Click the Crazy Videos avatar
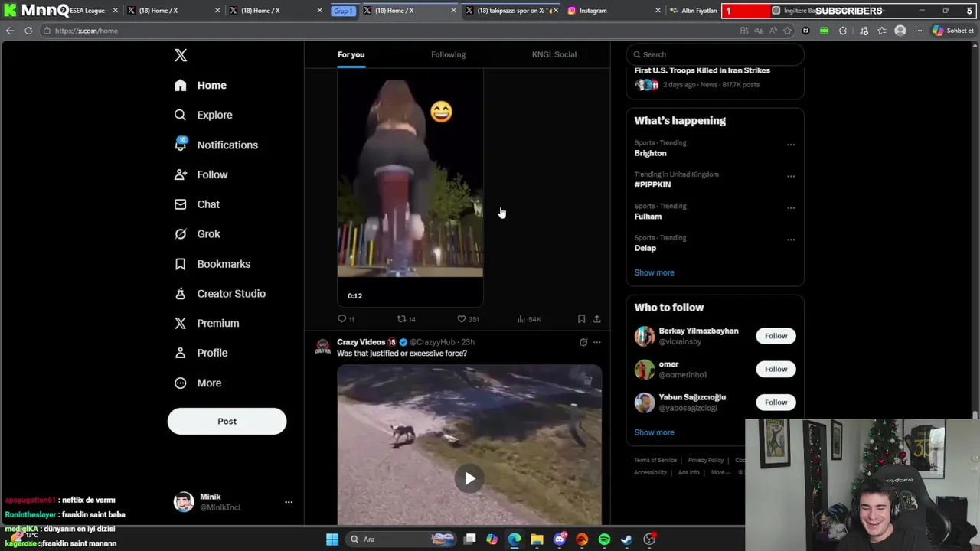 pos(322,347)
